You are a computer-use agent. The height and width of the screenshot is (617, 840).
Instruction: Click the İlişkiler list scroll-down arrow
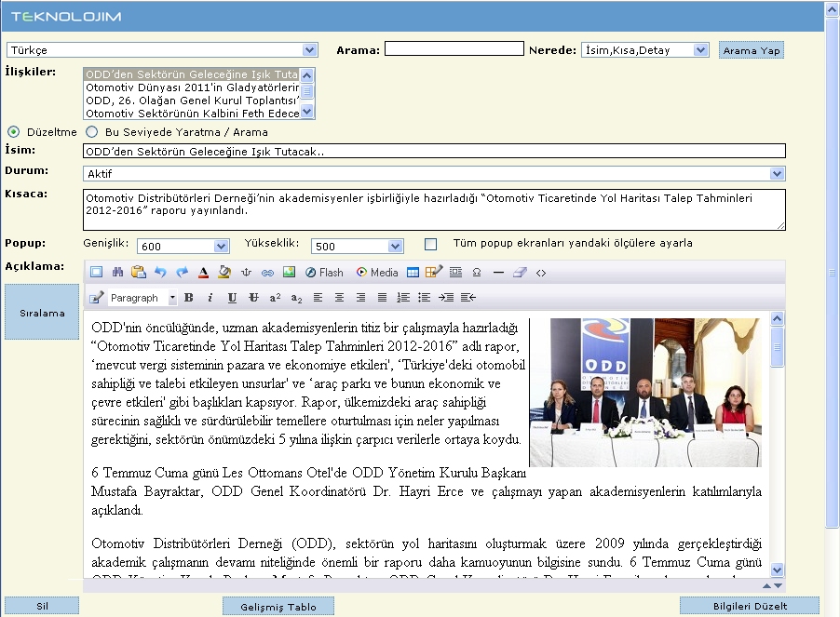(x=307, y=112)
